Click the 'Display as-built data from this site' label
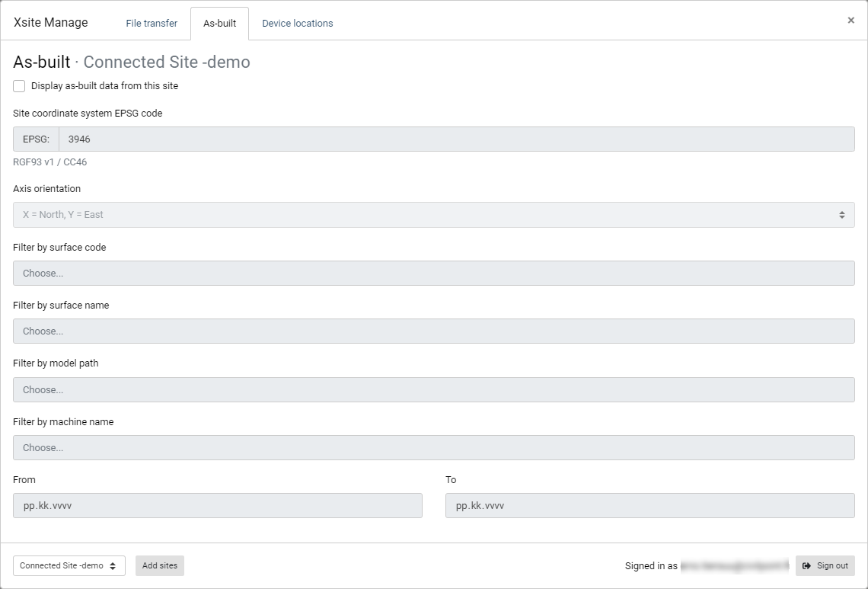The width and height of the screenshot is (868, 589). pos(104,86)
